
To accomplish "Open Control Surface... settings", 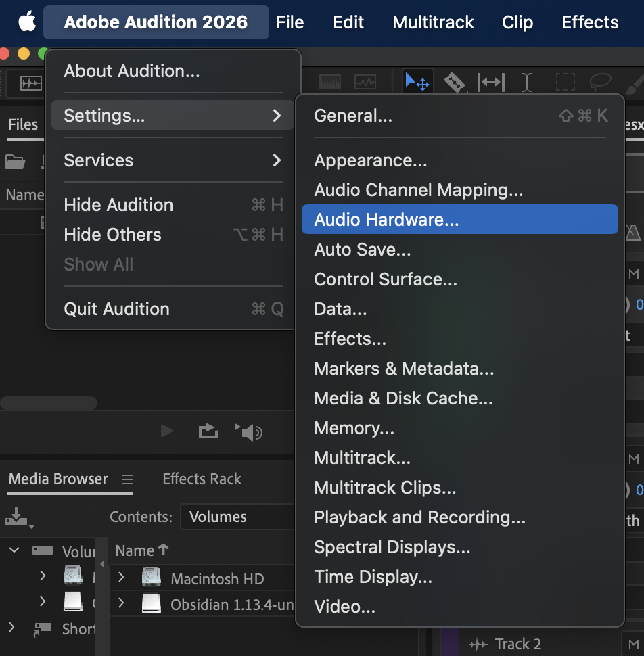I will [x=460, y=279].
